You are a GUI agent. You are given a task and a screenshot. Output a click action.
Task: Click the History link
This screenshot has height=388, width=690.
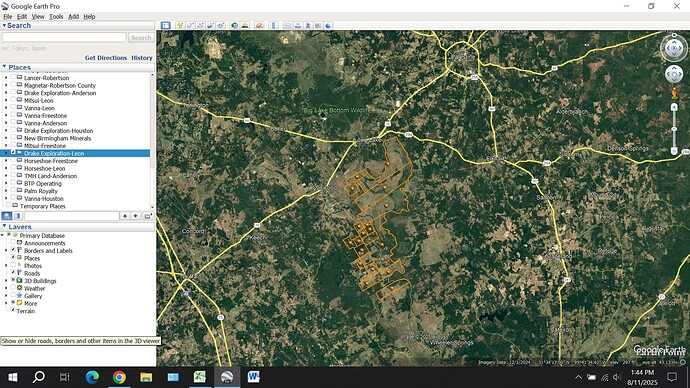click(142, 58)
